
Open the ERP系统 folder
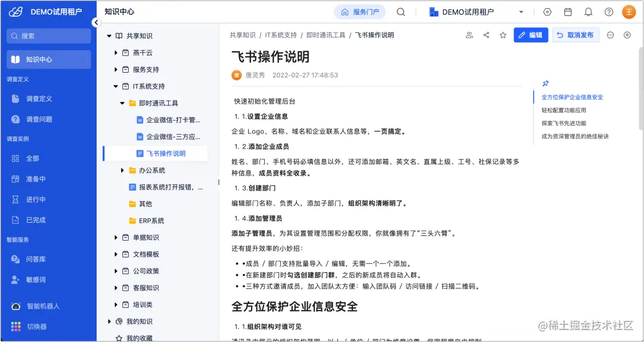147,221
